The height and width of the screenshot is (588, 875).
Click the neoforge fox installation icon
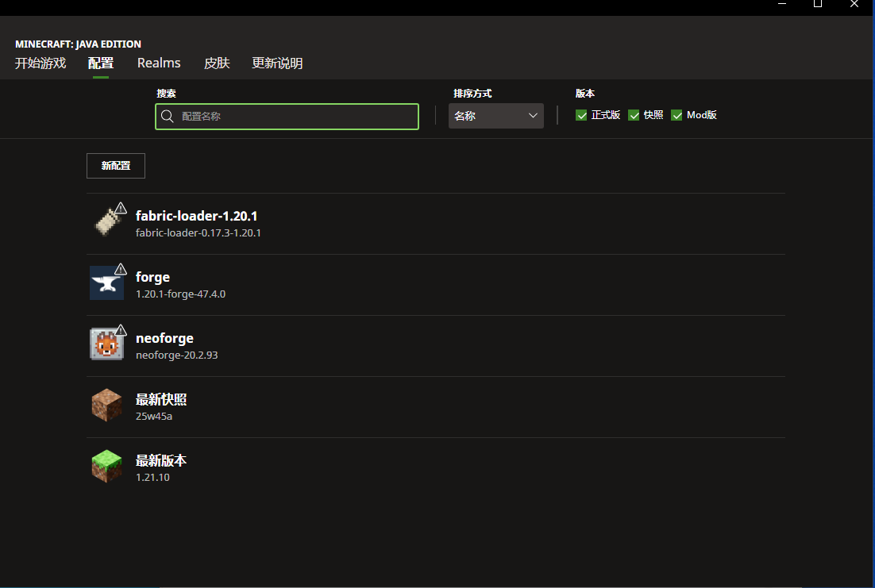point(107,344)
